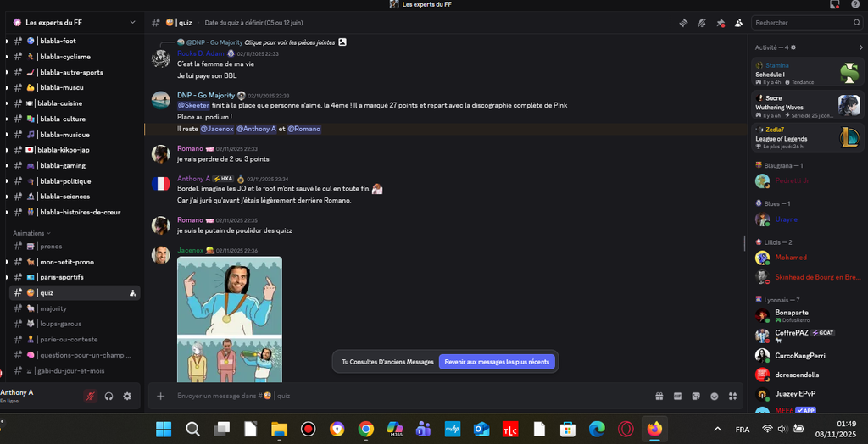Collapse the Animations category
Screen dimensions: 868x444
pyautogui.click(x=31, y=233)
